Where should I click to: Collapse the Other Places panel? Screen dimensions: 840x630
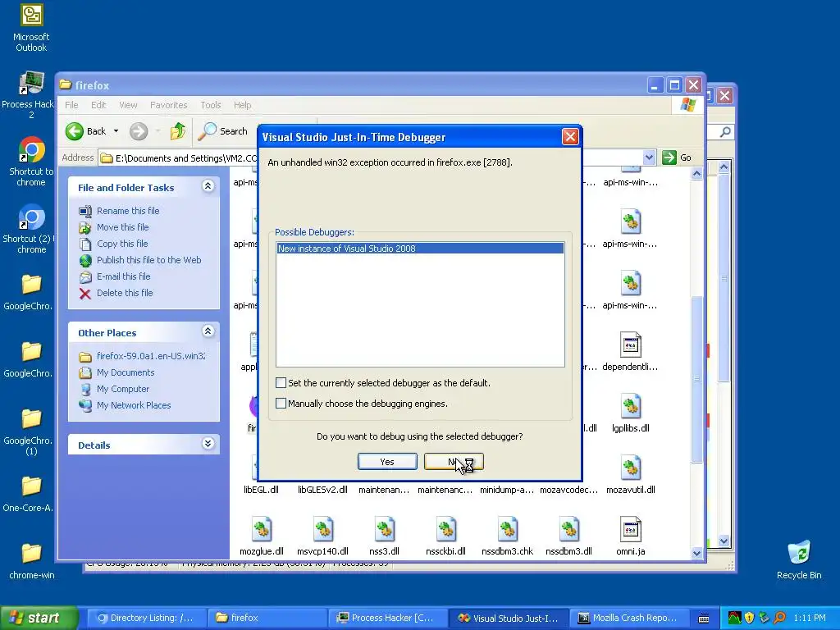[208, 331]
